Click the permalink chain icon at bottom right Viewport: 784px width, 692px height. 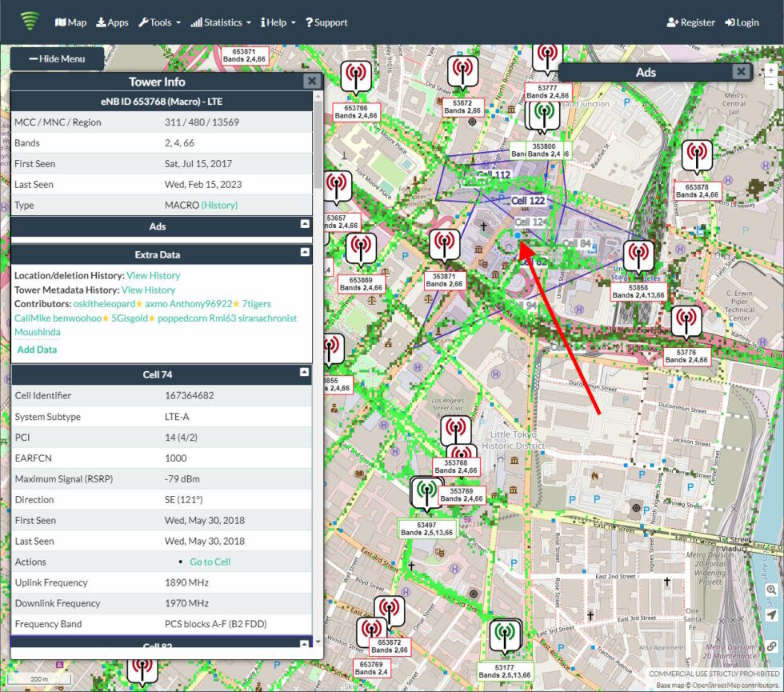[771, 644]
